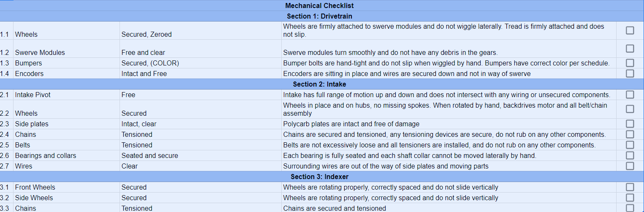Toggle the Side Wheels checkbox
The width and height of the screenshot is (644, 212).
pos(630,198)
